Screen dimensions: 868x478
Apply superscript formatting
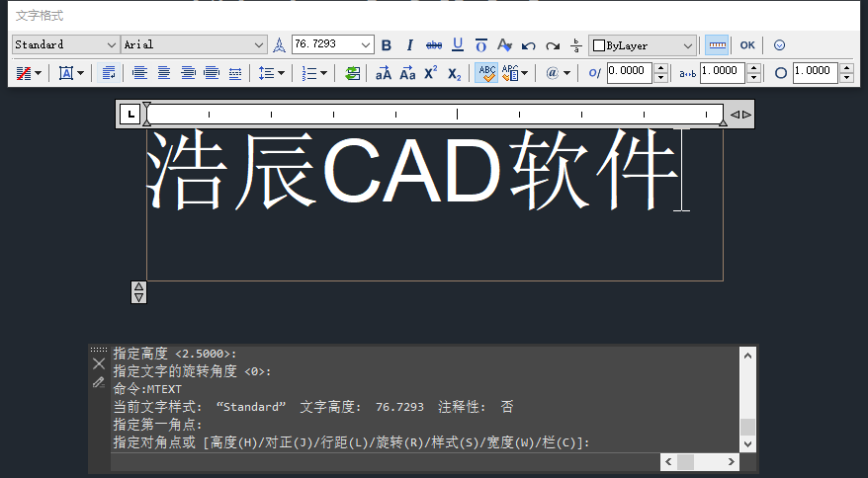point(431,73)
